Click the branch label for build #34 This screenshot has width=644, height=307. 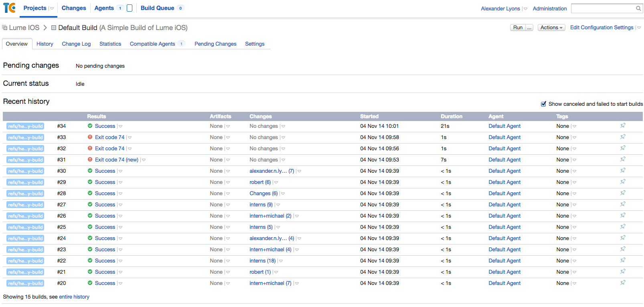(x=25, y=126)
